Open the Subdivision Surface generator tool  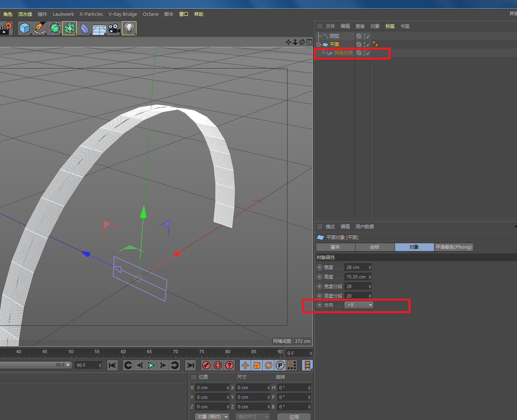tap(55, 28)
